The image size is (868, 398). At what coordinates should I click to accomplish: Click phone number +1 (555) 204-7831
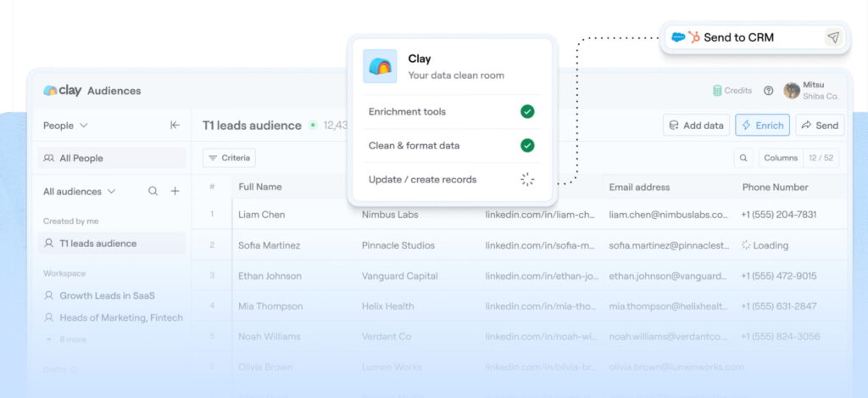[x=779, y=215]
